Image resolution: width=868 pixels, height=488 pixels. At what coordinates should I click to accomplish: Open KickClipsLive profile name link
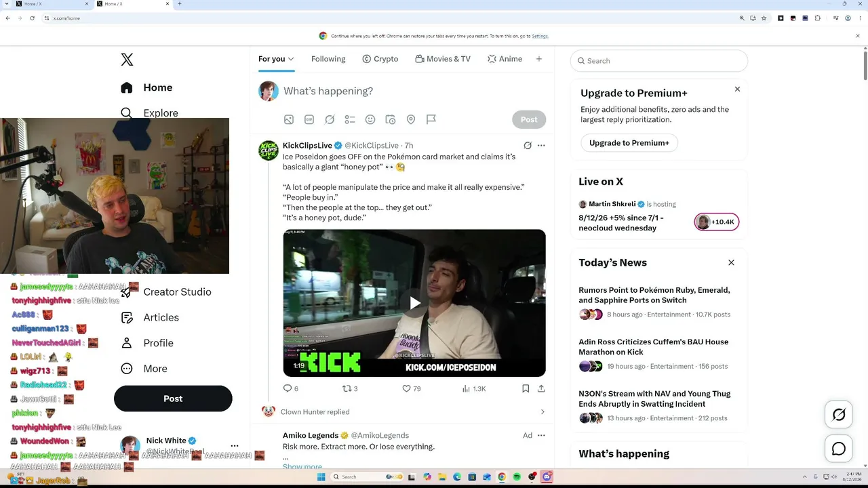click(307, 146)
